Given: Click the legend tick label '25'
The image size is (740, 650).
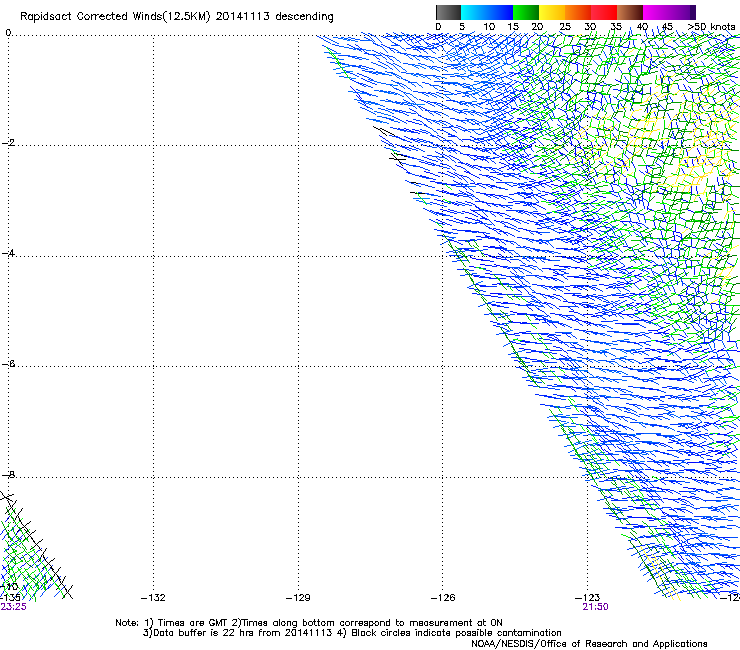Looking at the screenshot, I should click(565, 27).
